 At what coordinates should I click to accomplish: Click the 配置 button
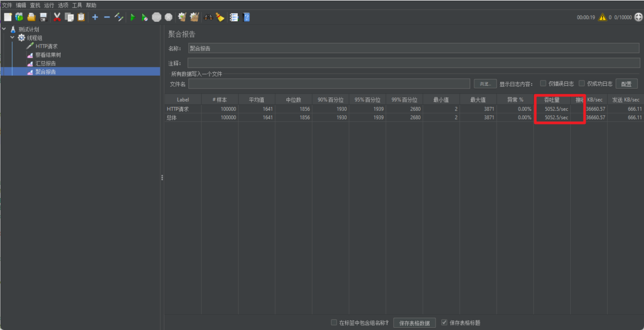(x=626, y=84)
